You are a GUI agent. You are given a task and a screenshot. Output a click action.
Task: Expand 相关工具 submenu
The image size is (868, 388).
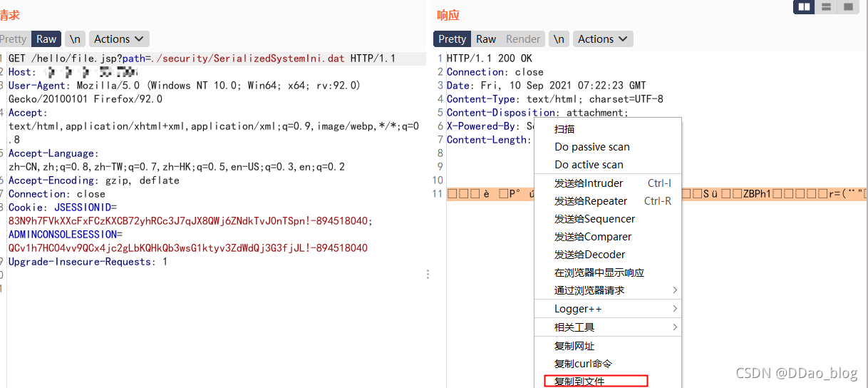point(608,327)
